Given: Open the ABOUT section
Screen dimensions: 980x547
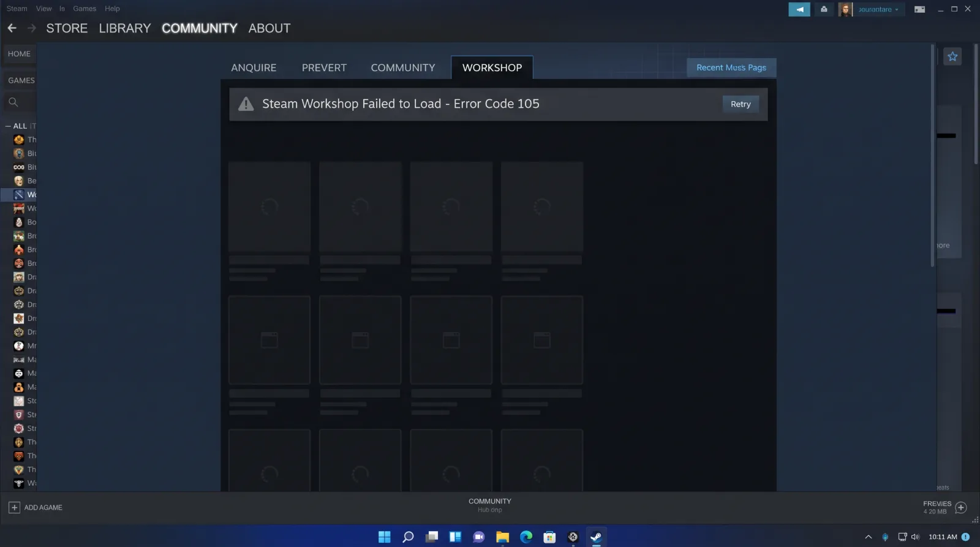Looking at the screenshot, I should click(x=269, y=28).
